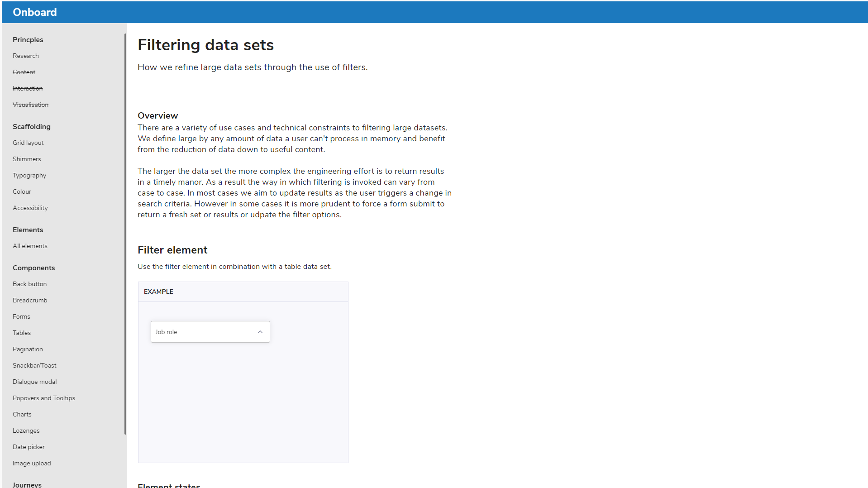Go to Pagination page

tap(28, 349)
